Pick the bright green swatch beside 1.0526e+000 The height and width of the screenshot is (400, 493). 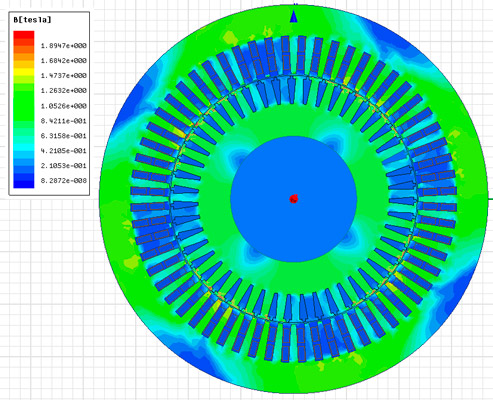coord(24,106)
